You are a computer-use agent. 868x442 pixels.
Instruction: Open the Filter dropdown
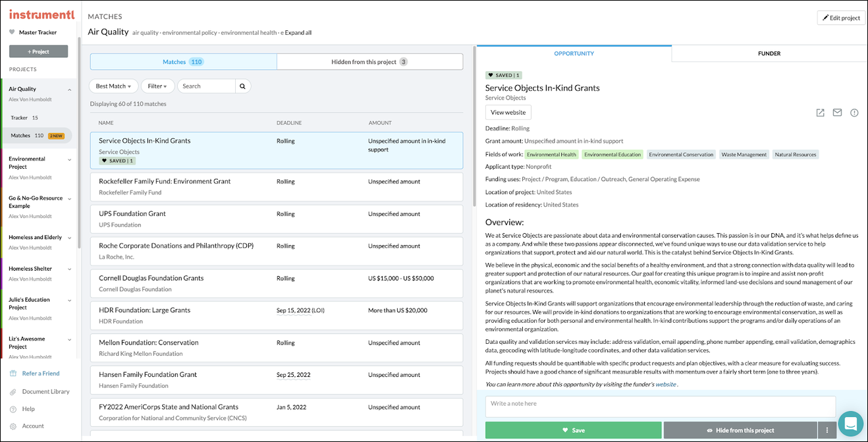[157, 86]
